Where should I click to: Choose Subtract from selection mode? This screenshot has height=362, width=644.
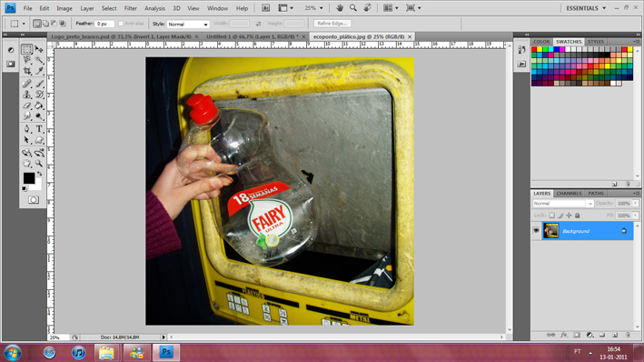[54, 24]
